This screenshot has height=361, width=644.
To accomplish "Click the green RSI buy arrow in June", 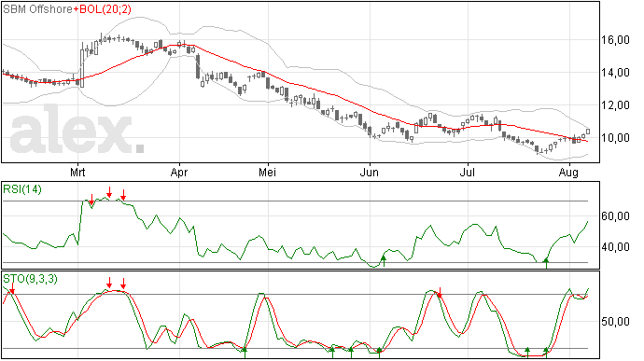I will pos(384,261).
